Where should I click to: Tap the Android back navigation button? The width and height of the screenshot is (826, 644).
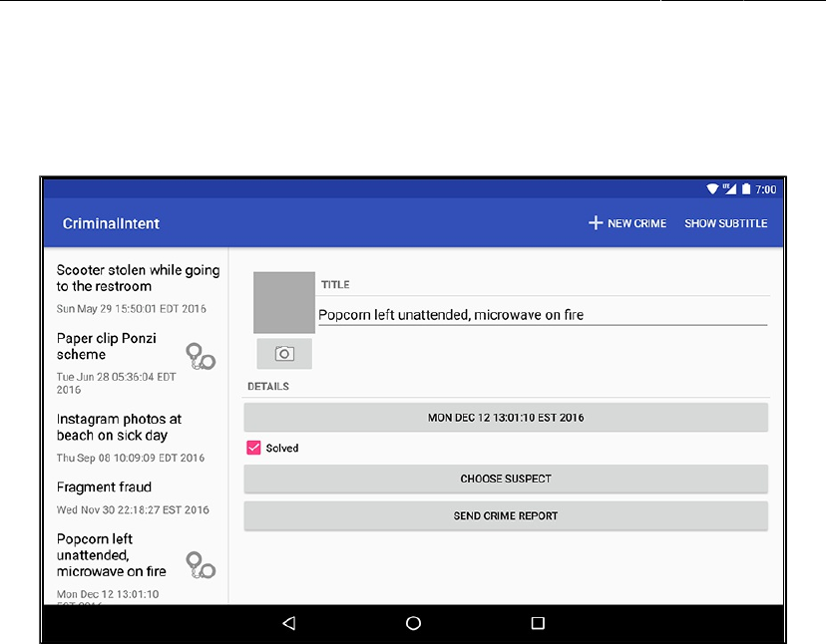[288, 623]
